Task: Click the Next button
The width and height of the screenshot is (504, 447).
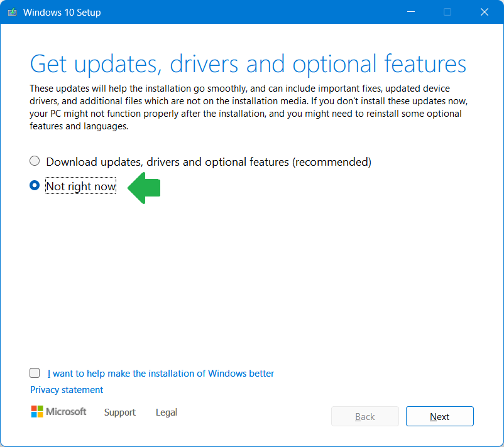Action: tap(439, 416)
